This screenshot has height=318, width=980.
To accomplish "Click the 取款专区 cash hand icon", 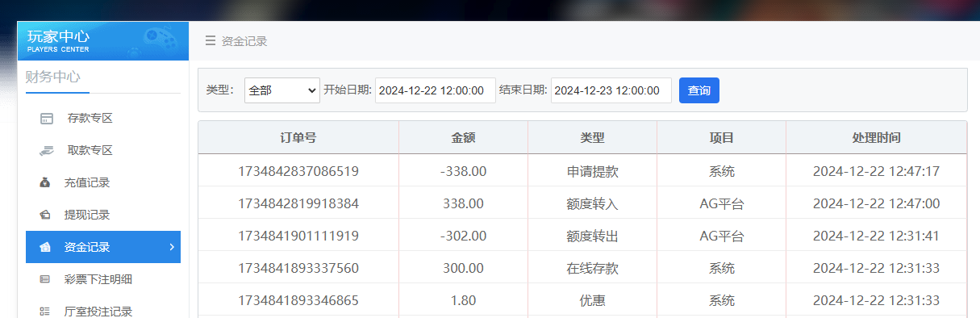I will click(46, 150).
